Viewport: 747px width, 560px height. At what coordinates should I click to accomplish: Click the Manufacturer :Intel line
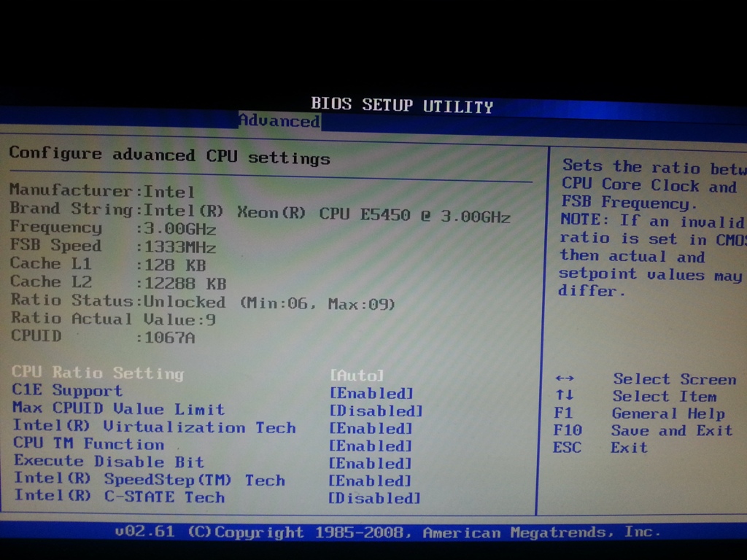tap(102, 190)
